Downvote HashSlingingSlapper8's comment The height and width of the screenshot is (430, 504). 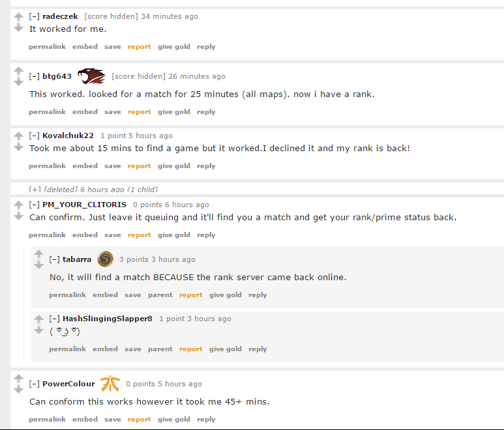[39, 330]
